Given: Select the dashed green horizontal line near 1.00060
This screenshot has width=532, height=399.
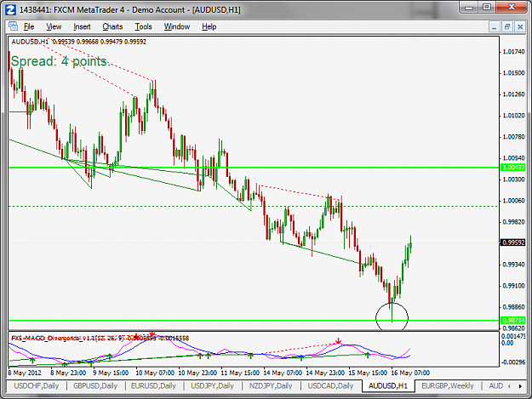Looking at the screenshot, I should coord(254,206).
